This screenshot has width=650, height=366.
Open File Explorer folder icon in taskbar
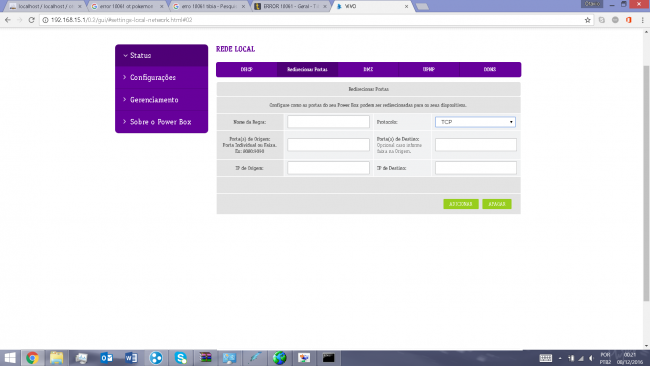tap(57, 358)
